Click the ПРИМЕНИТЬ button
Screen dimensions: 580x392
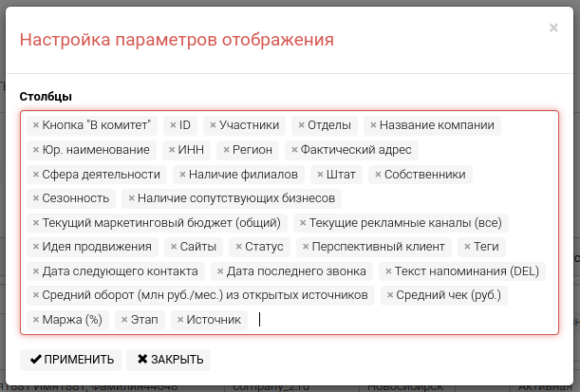click(x=72, y=360)
